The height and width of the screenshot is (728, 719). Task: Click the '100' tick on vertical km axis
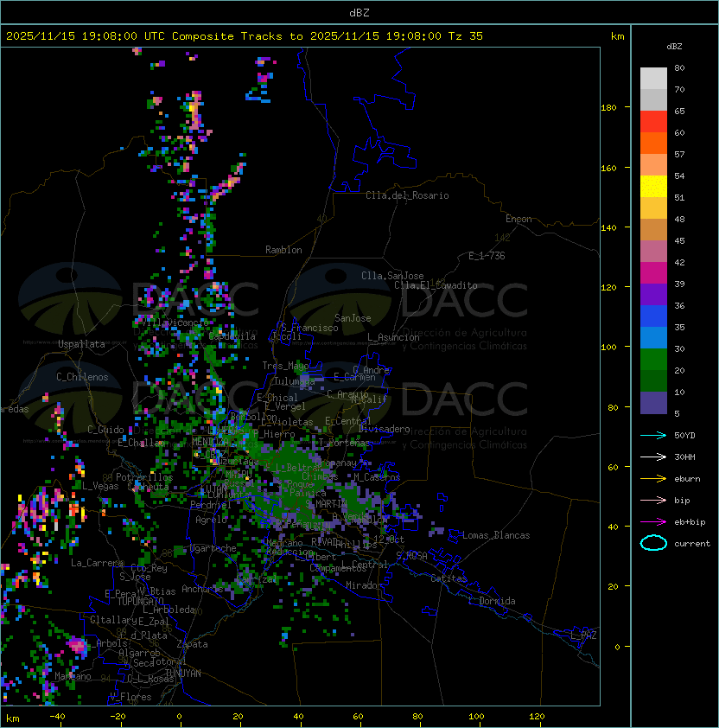click(x=608, y=348)
